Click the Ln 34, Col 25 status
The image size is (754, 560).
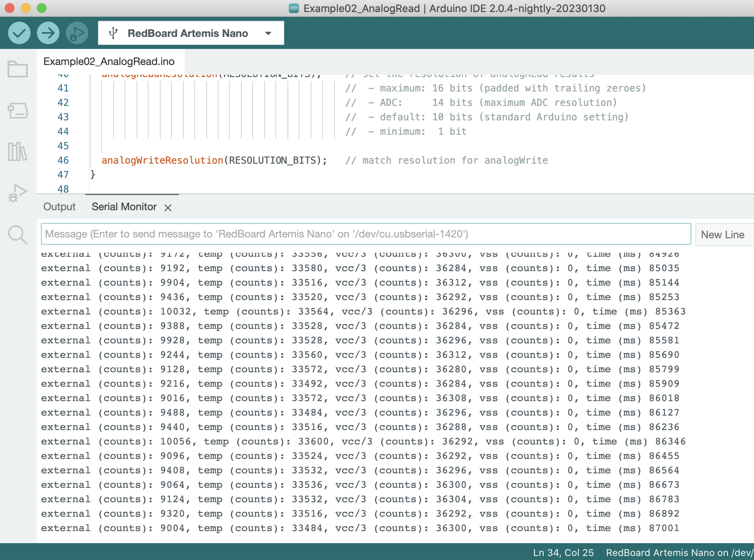563,552
